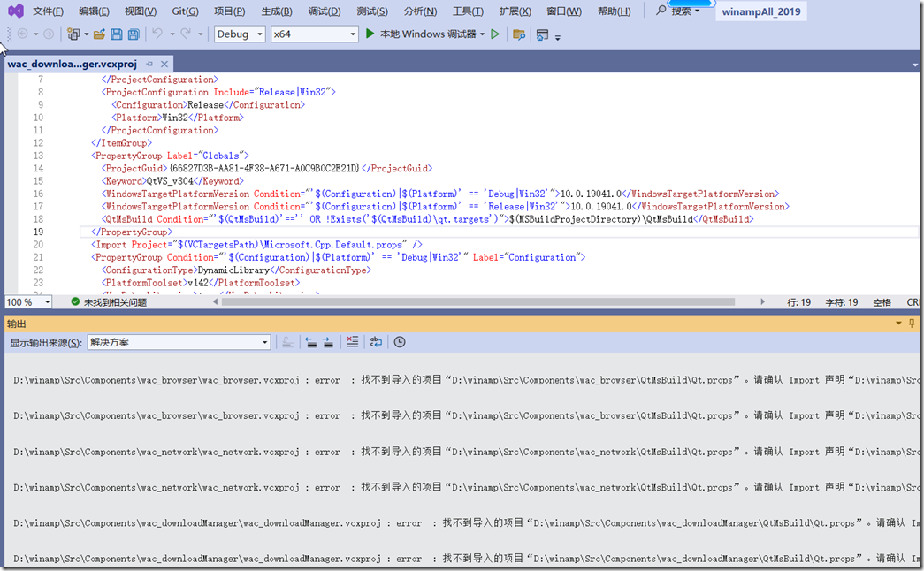Click the clock icon in output toolbar
This screenshot has height=571, width=924.
(400, 342)
